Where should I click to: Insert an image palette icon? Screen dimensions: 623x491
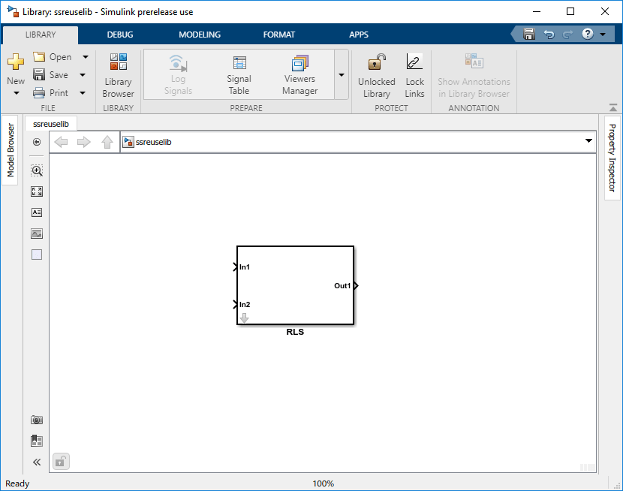pyautogui.click(x=37, y=234)
